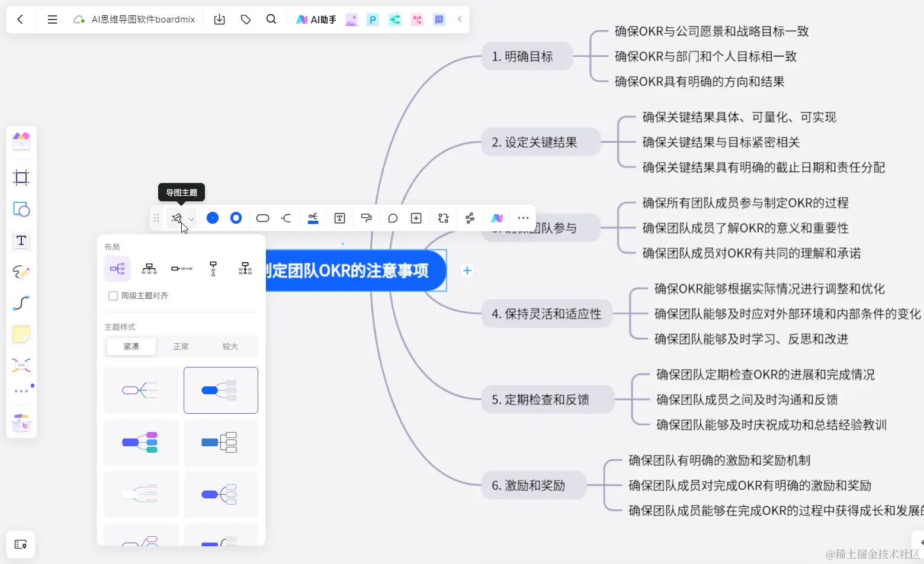The height and width of the screenshot is (564, 924).
Task: Enable the 同级主题对齐 checkbox
Action: pos(113,295)
